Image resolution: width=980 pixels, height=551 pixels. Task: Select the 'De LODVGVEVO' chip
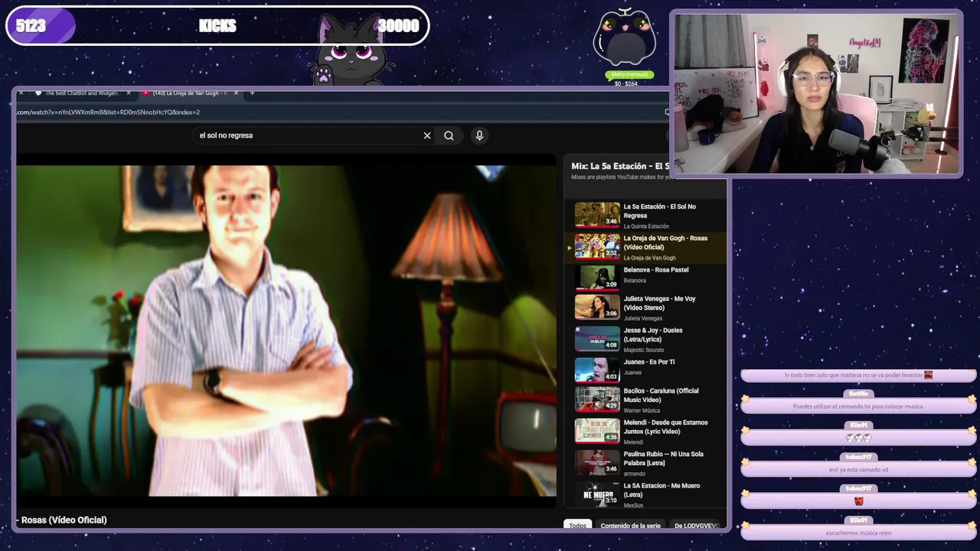click(x=696, y=526)
